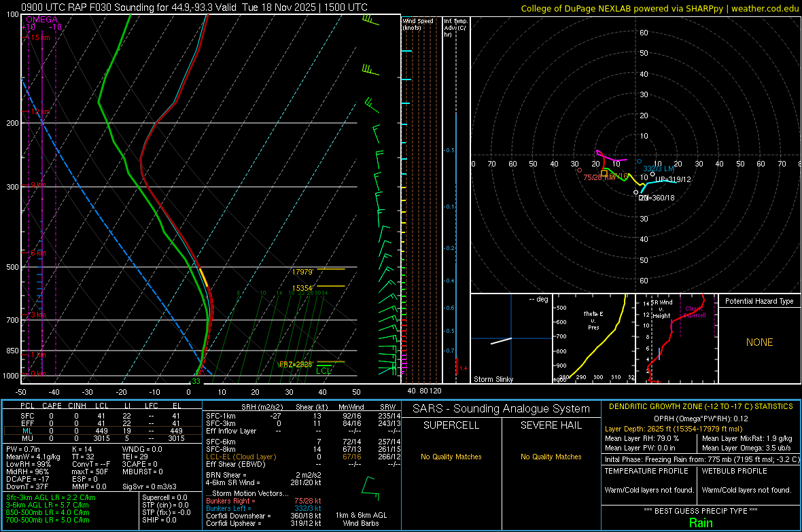Click the MeanW = 4.1g/kg value
The image size is (802, 532).
[33, 457]
